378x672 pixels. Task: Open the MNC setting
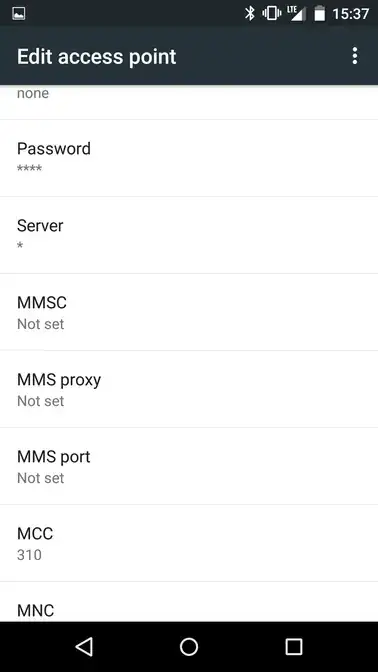click(x=189, y=602)
